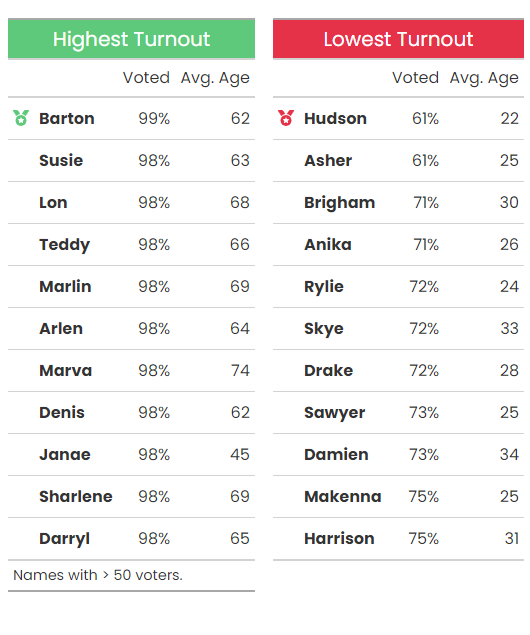Select the Lowest Turnout header
530x635 pixels.
(398, 39)
